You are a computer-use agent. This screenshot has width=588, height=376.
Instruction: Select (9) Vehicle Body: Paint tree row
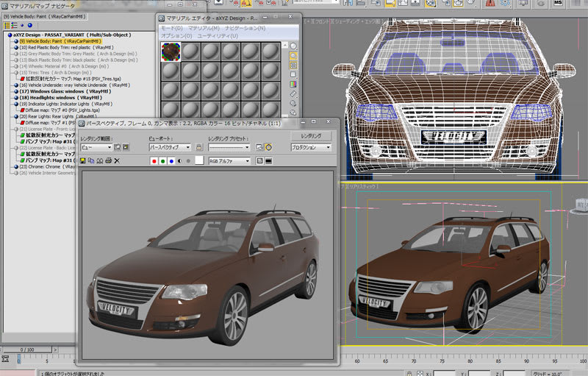[60, 41]
